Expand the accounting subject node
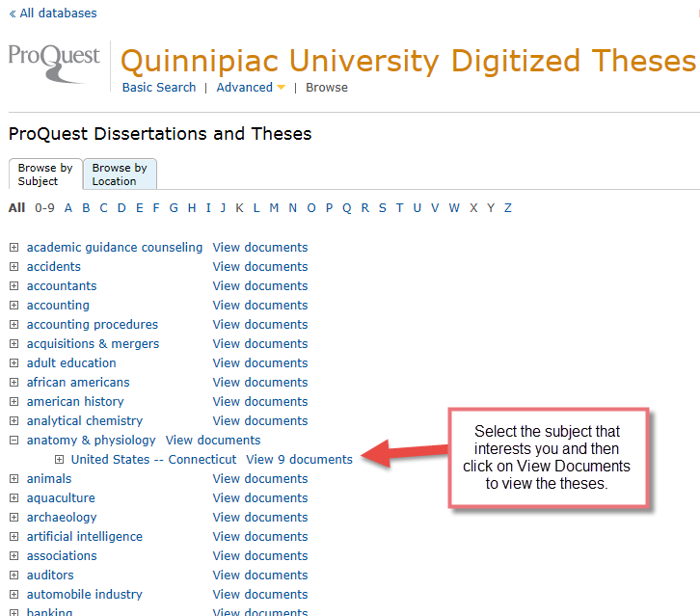 tap(14, 305)
